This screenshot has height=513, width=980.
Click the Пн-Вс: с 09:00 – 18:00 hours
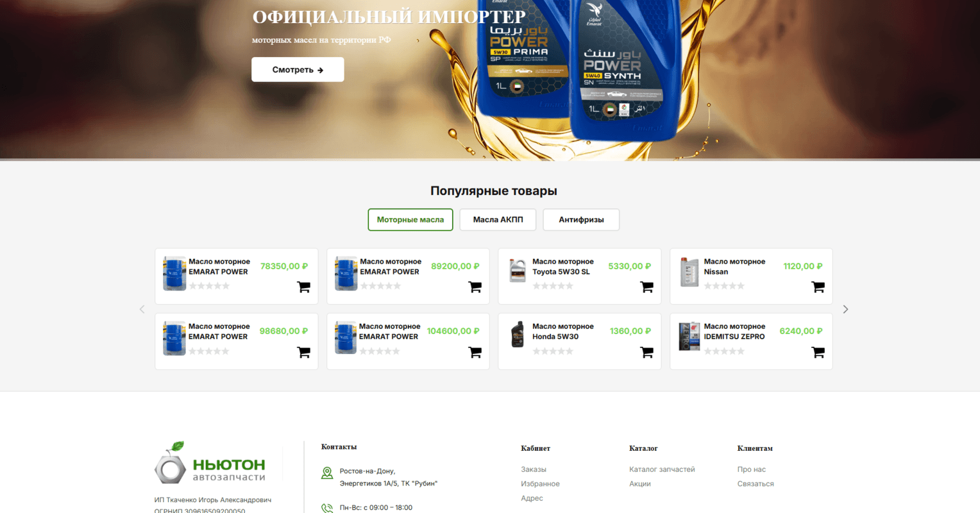[x=376, y=508]
